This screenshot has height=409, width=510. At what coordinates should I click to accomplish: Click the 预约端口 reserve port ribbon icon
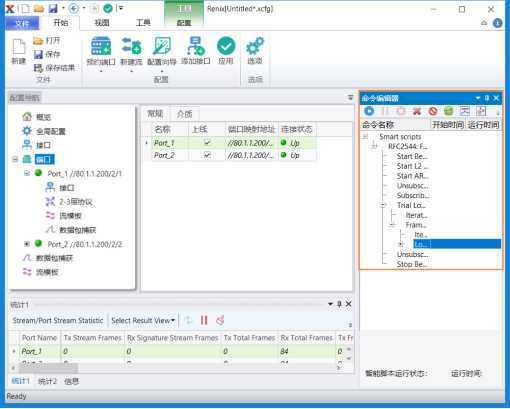click(101, 50)
